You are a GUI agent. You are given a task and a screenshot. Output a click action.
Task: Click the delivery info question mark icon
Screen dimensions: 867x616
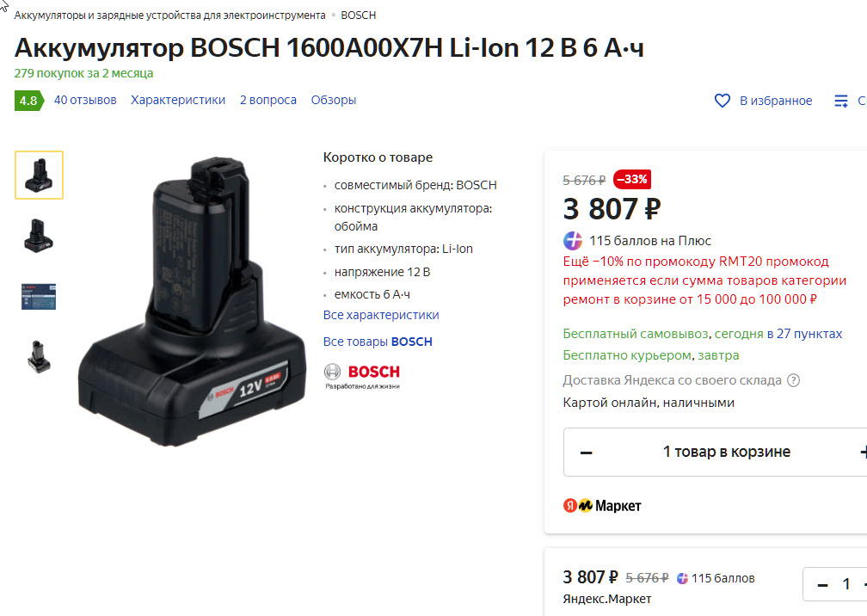point(793,380)
